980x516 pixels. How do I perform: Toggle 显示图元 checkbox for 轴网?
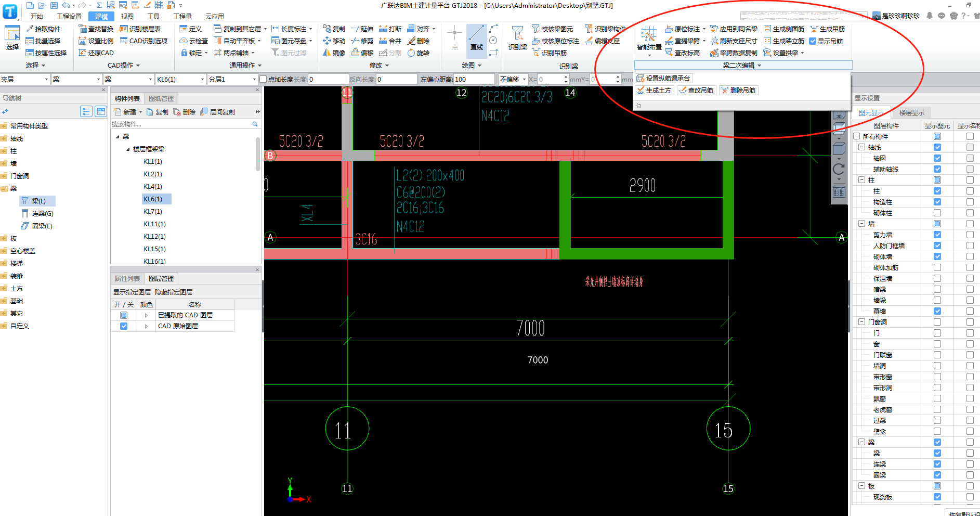tap(937, 158)
